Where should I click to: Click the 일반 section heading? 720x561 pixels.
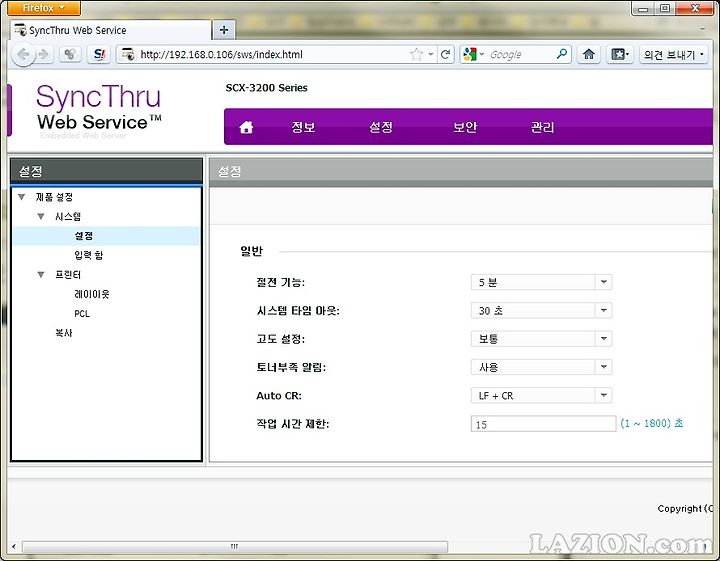pyautogui.click(x=251, y=251)
